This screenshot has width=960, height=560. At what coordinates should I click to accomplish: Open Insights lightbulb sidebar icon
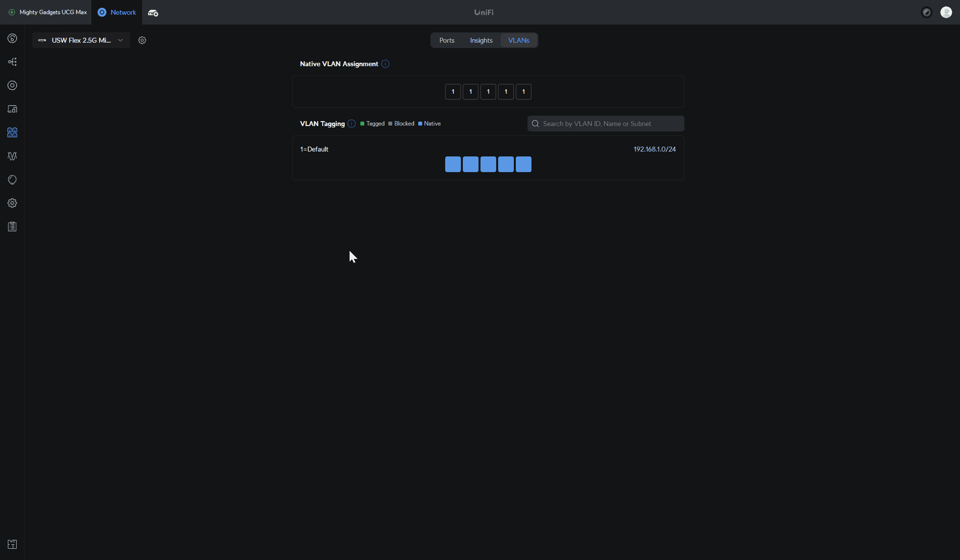pyautogui.click(x=12, y=179)
